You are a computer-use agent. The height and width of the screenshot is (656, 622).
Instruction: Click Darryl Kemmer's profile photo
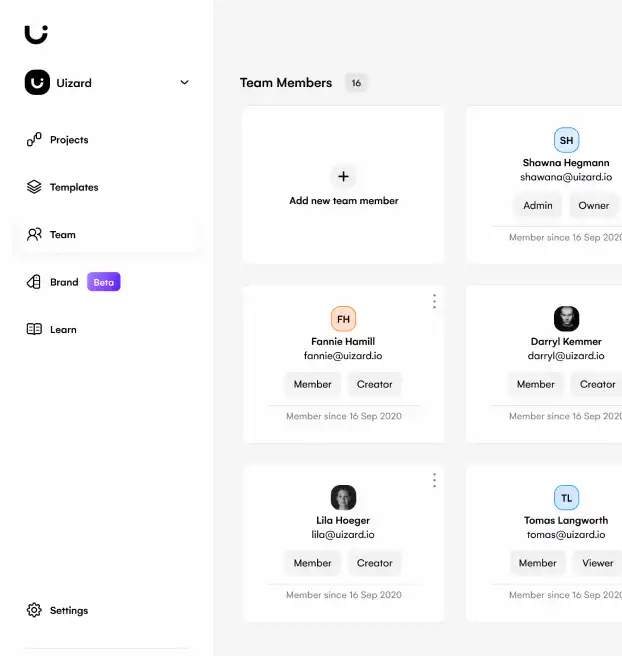click(566, 319)
